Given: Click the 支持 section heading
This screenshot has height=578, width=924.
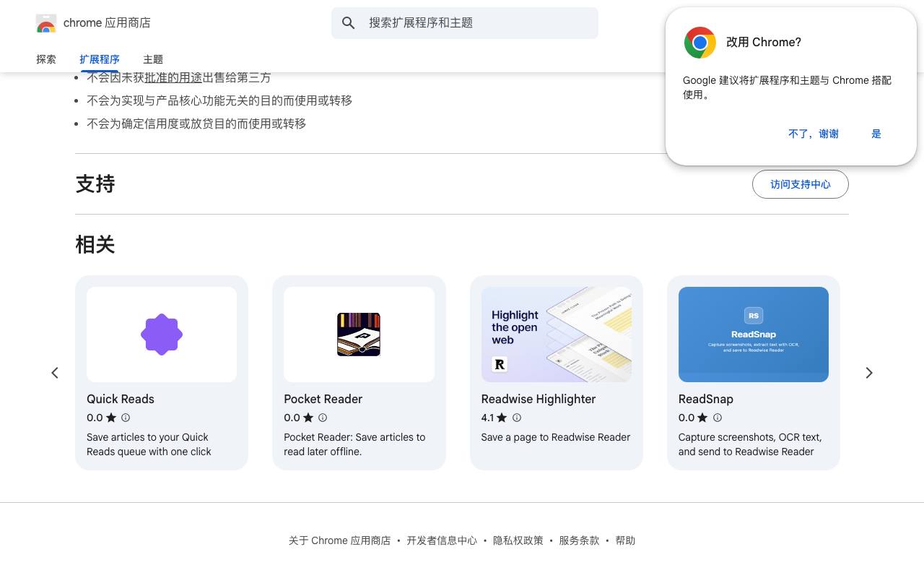Looking at the screenshot, I should (x=95, y=184).
